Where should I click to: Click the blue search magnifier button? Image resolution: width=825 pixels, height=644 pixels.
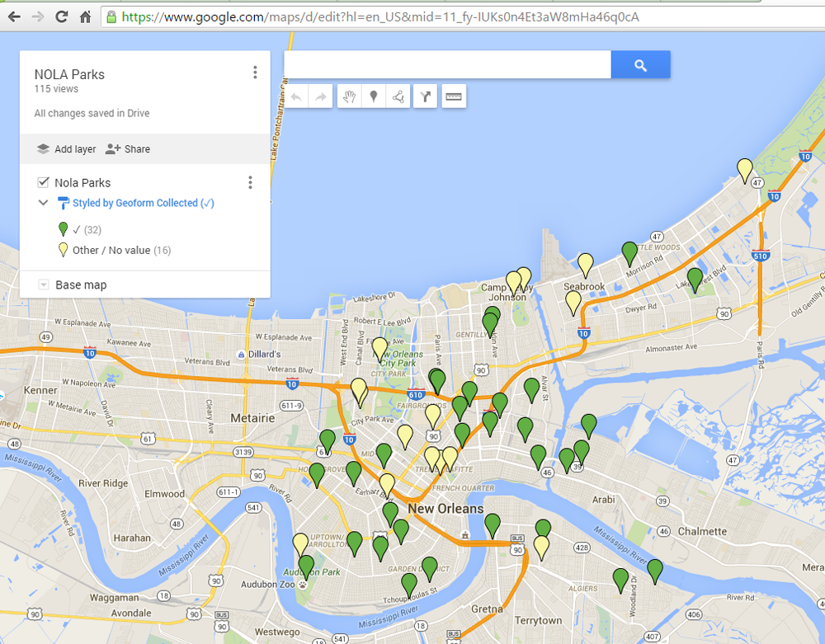(640, 64)
